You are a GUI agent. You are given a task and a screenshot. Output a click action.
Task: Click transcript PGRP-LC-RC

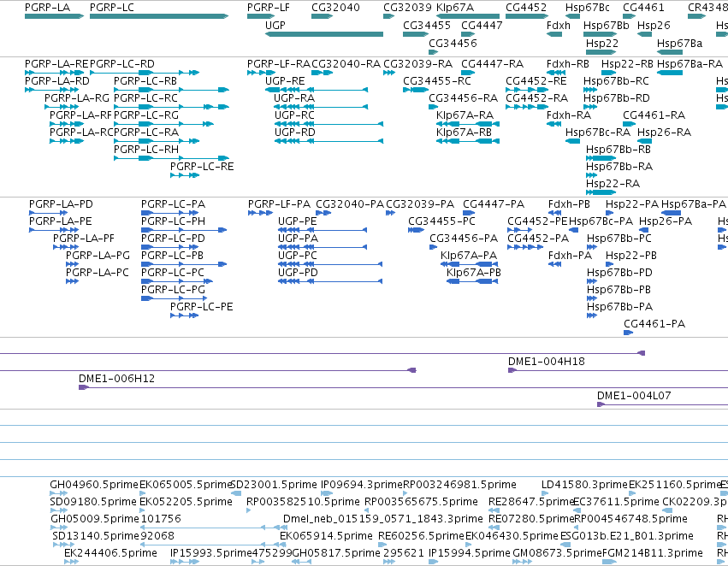click(171, 107)
